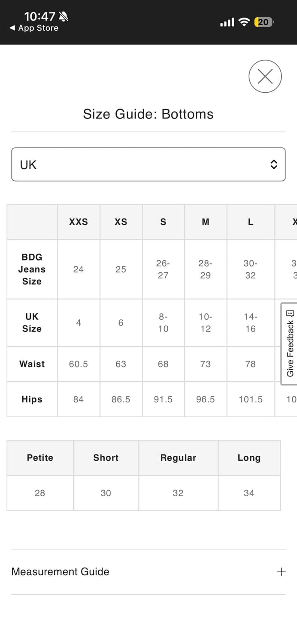Expand the Measurement Guide section
297x644 pixels.
(x=61, y=571)
